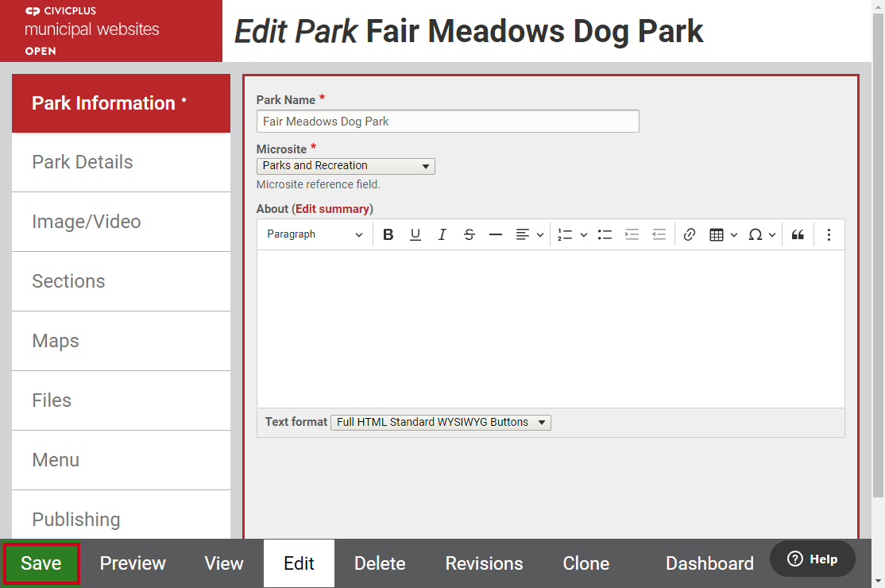This screenshot has height=588, width=885.
Task: Apply Underline formatting in editor toolbar
Action: click(x=415, y=234)
